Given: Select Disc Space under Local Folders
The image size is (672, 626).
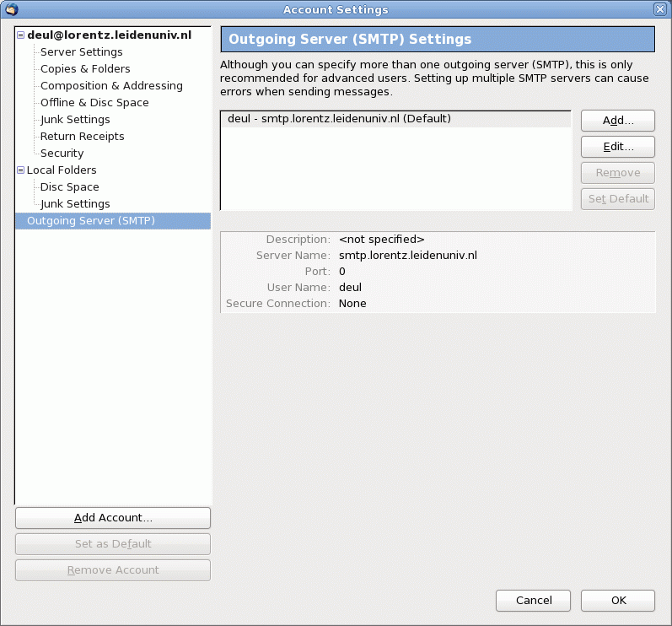Looking at the screenshot, I should tap(69, 187).
